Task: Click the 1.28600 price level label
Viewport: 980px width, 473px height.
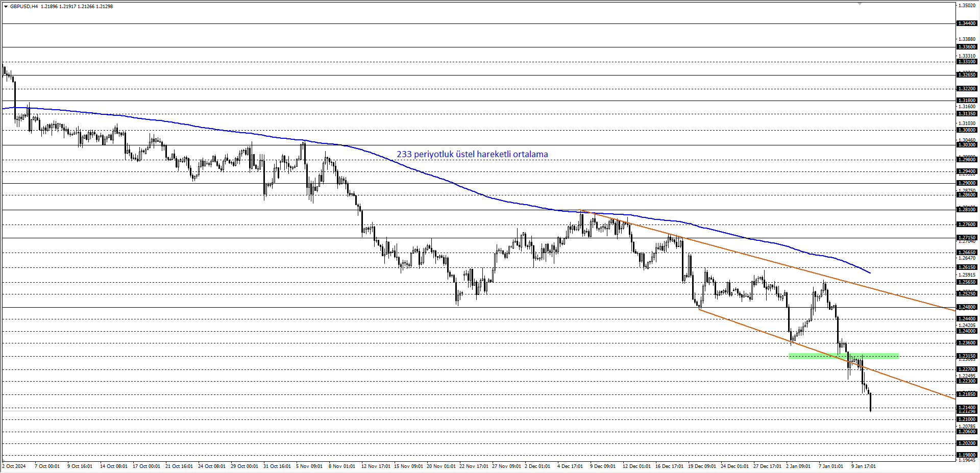Action: pyautogui.click(x=967, y=195)
